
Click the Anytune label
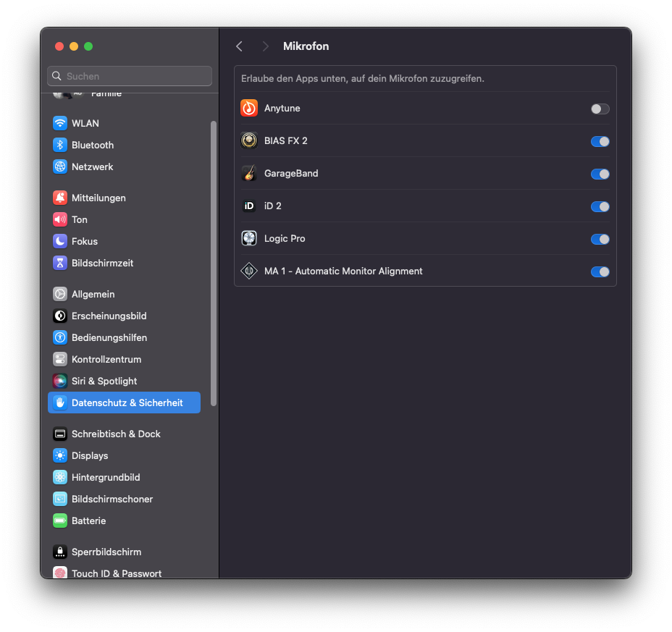[x=282, y=108]
